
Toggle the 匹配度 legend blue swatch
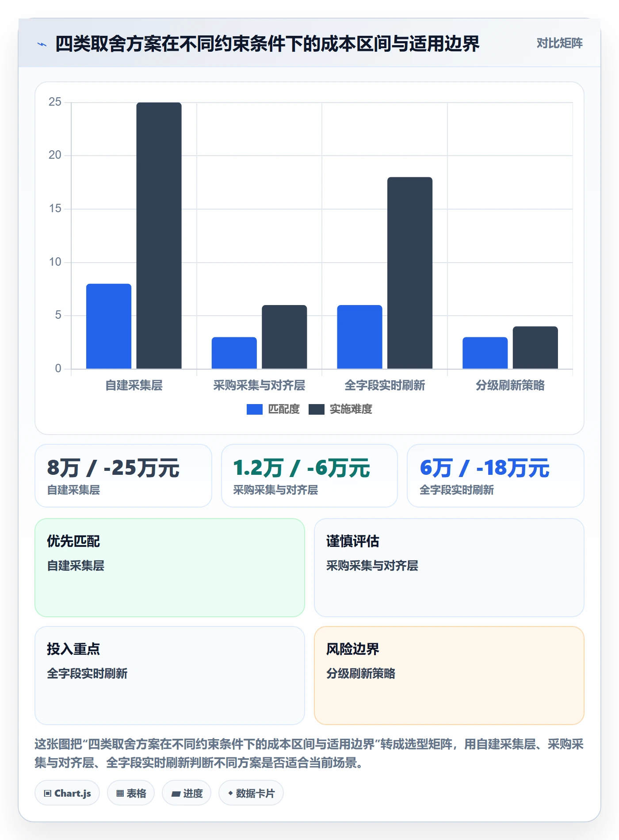[254, 409]
